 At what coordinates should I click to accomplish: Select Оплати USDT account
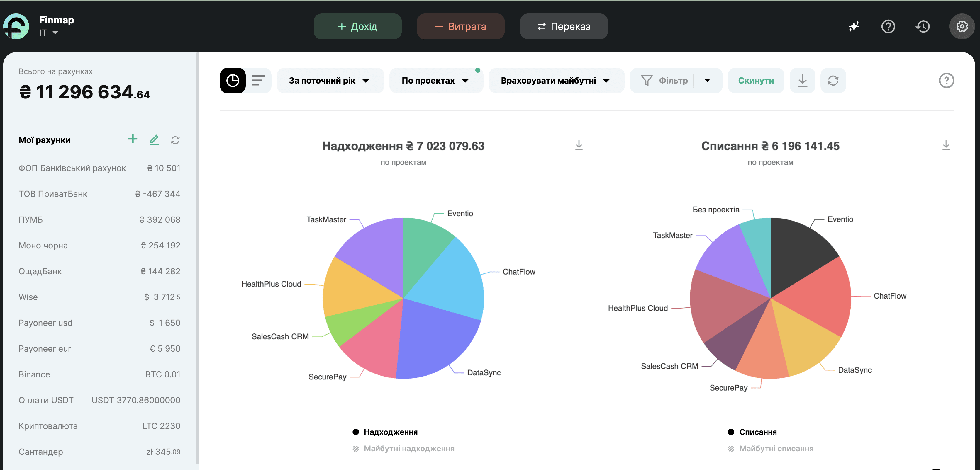pyautogui.click(x=99, y=401)
